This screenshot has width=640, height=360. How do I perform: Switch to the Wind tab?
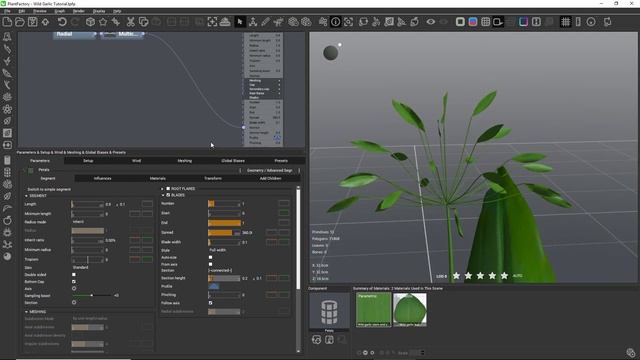136,161
